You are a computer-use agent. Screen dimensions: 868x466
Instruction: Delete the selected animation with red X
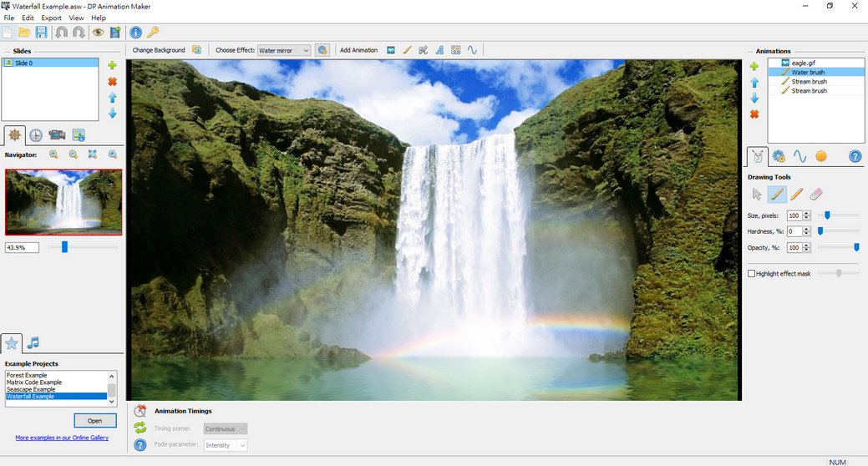tap(754, 114)
